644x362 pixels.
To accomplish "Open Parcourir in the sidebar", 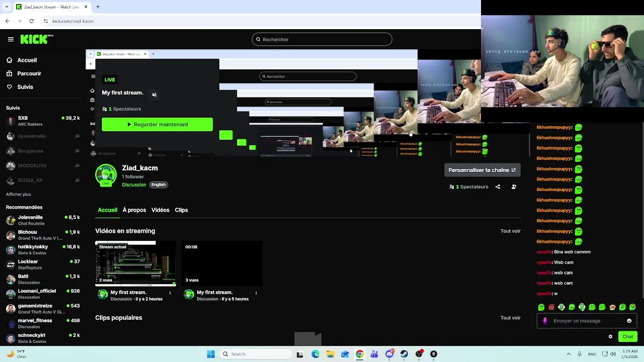I will coord(24,73).
